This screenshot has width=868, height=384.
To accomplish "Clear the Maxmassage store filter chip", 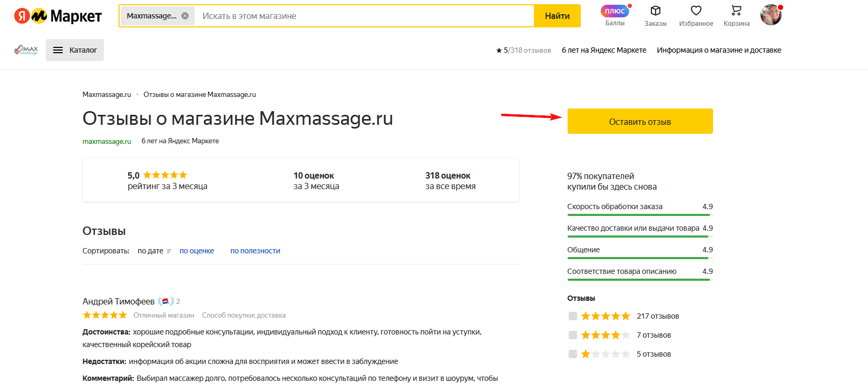I will click(x=185, y=16).
